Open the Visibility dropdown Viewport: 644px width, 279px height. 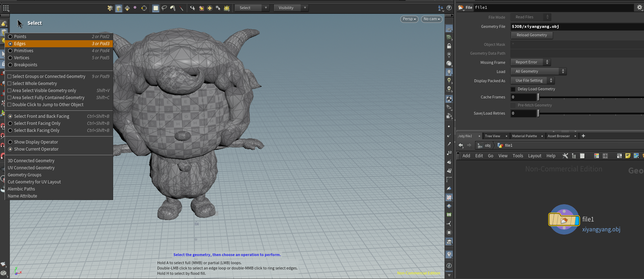(291, 8)
